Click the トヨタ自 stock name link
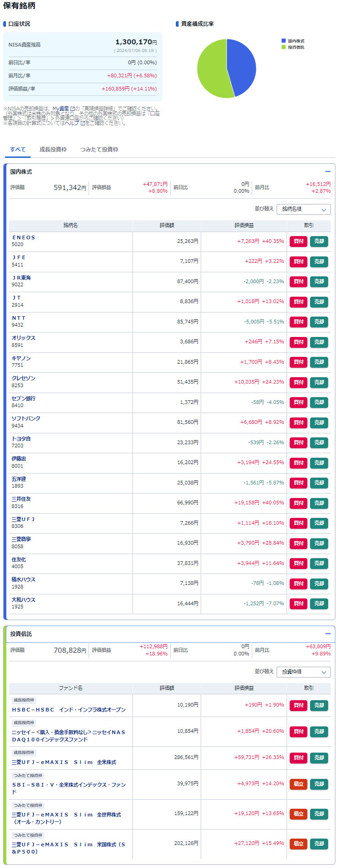The width and height of the screenshot is (339, 868). click(x=21, y=439)
